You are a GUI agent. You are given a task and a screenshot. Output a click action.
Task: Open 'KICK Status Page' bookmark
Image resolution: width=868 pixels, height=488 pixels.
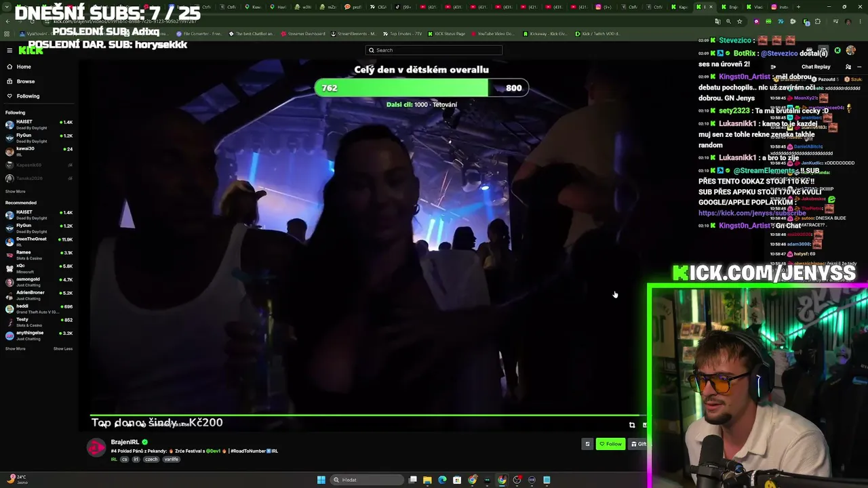(x=446, y=33)
